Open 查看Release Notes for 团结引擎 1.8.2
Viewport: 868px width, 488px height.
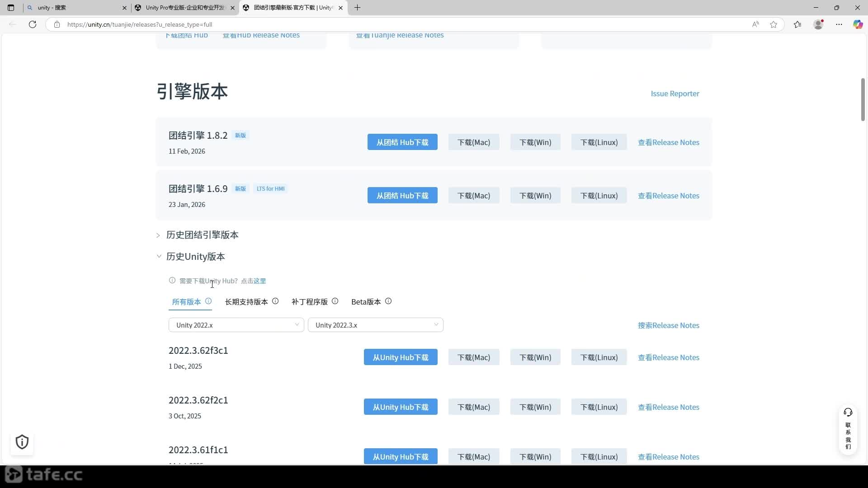tap(669, 142)
